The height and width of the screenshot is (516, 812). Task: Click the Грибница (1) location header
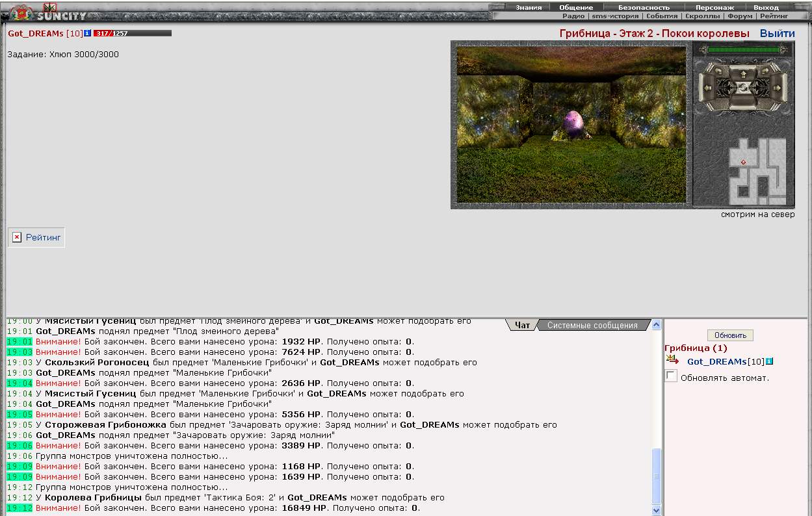click(696, 348)
